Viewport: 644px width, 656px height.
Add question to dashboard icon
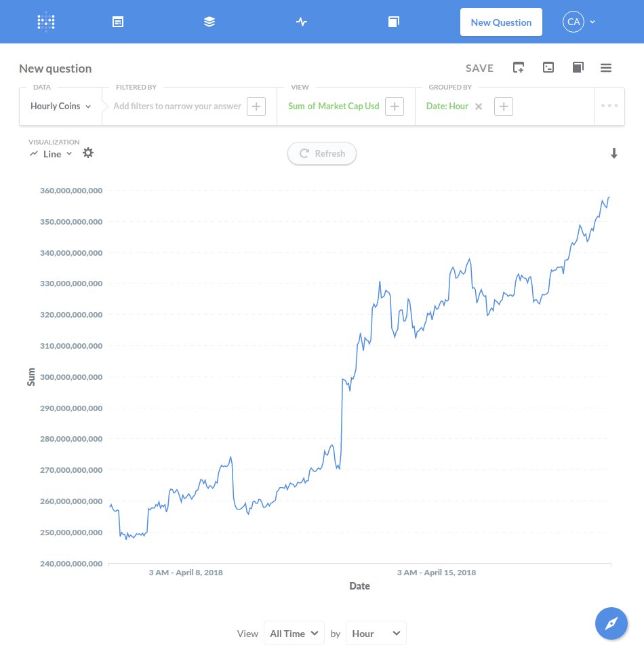point(519,67)
